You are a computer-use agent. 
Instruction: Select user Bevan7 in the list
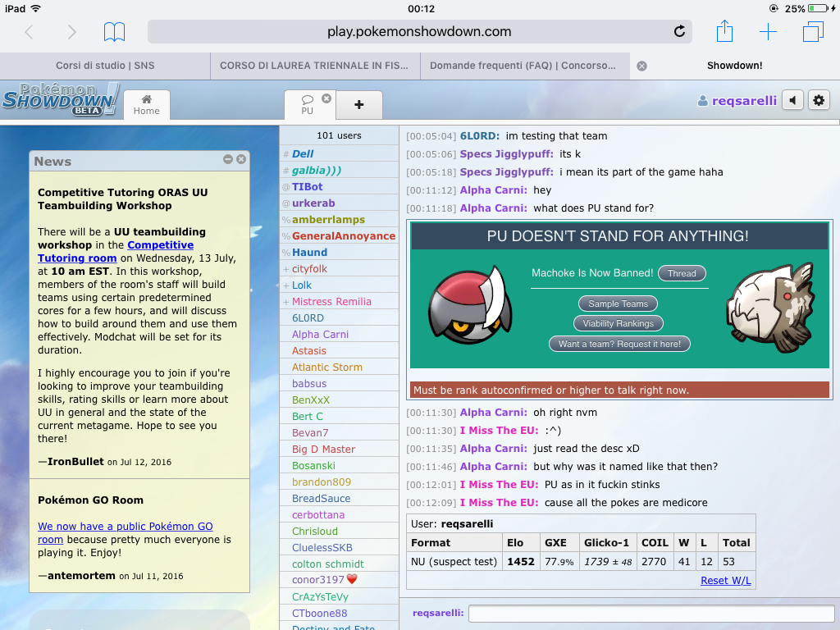[x=339, y=433]
